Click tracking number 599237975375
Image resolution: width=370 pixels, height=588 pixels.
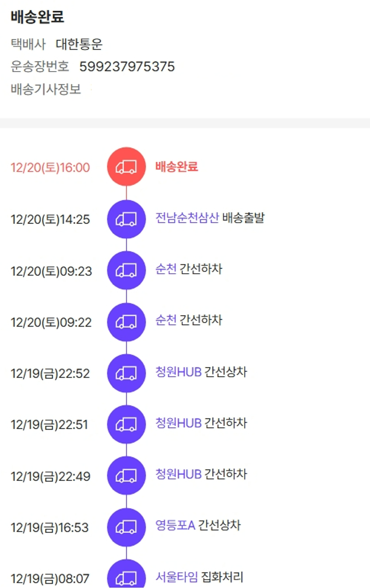pos(127,67)
